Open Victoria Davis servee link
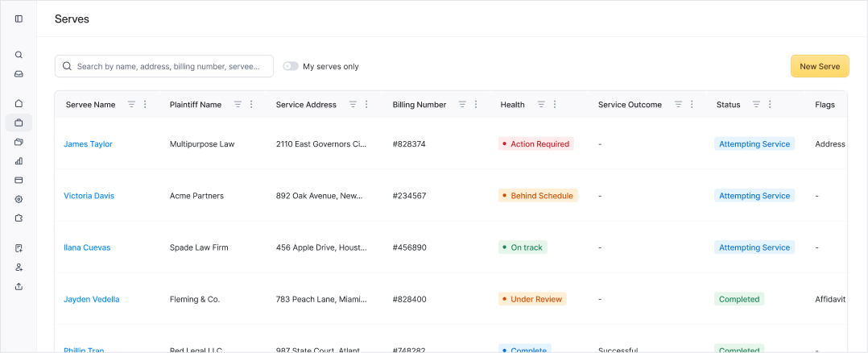The width and height of the screenshot is (868, 353). tap(89, 196)
